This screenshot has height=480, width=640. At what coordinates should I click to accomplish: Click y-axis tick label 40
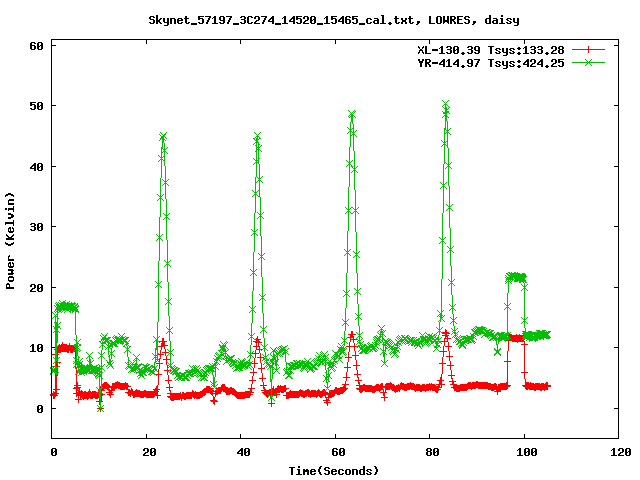pyautogui.click(x=36, y=167)
